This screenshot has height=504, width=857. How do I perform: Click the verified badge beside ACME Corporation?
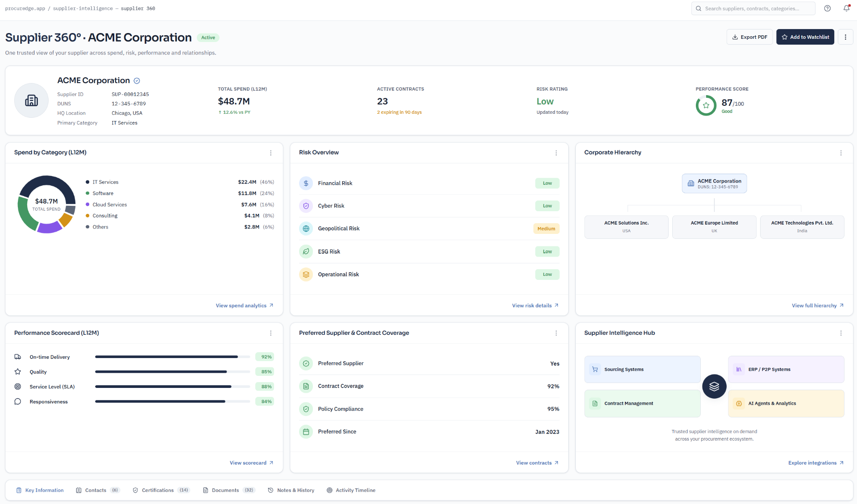click(x=137, y=81)
